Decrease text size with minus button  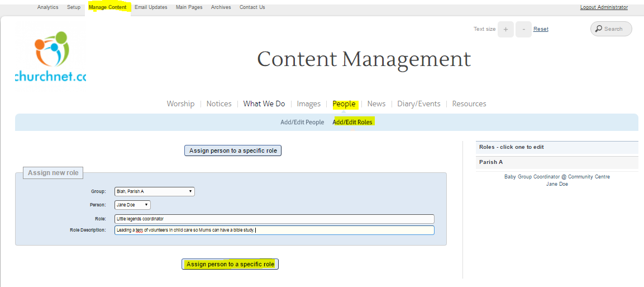pos(523,30)
